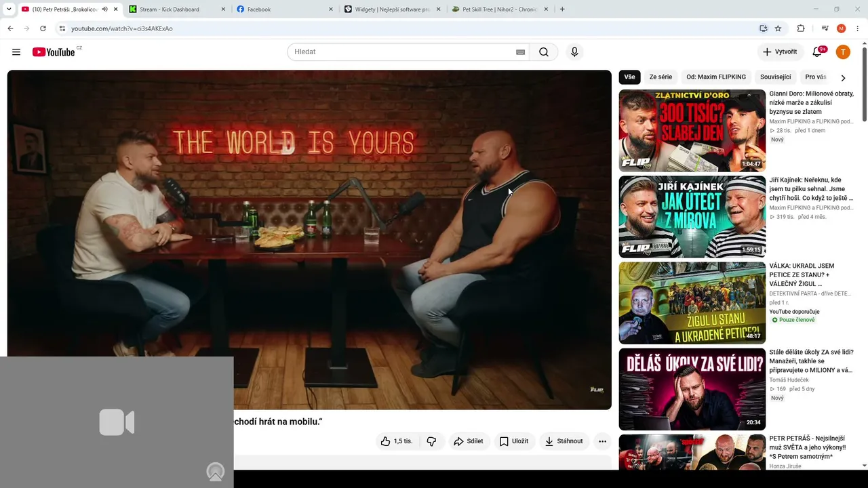The height and width of the screenshot is (488, 868).
Task: Open Chrome three-dot menu
Action: (x=858, y=28)
